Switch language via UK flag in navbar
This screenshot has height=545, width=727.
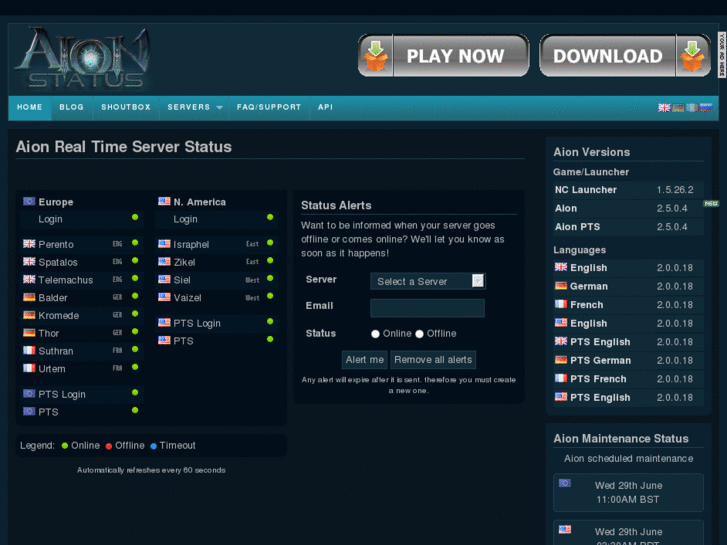point(664,108)
